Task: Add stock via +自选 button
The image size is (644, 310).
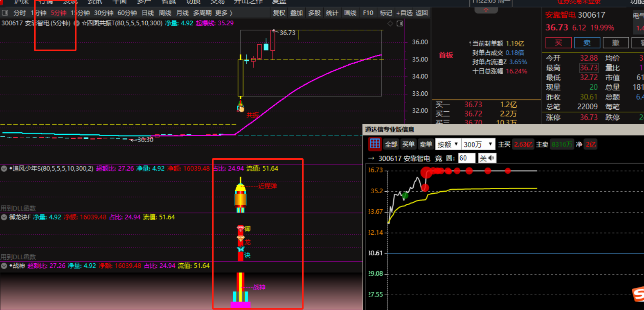Action: [x=404, y=13]
